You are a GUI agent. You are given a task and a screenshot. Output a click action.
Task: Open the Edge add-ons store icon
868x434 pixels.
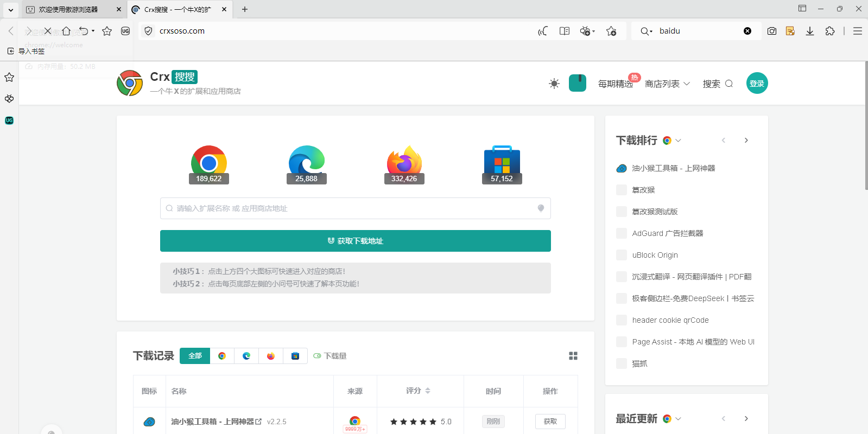(x=306, y=163)
